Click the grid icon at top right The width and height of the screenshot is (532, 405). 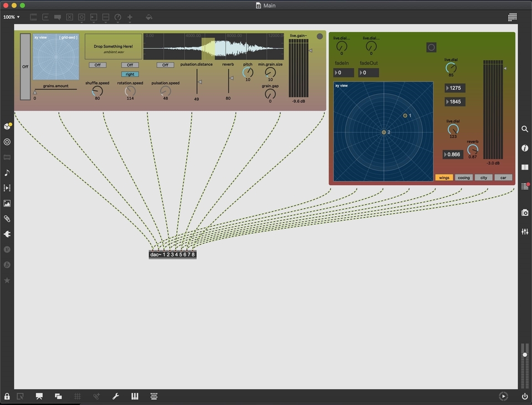coord(512,17)
